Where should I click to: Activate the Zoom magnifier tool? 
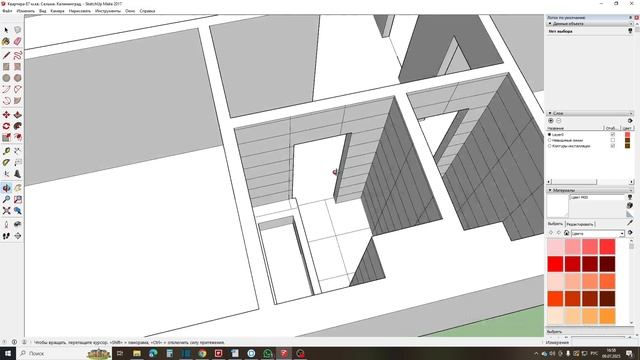pyautogui.click(x=6, y=199)
